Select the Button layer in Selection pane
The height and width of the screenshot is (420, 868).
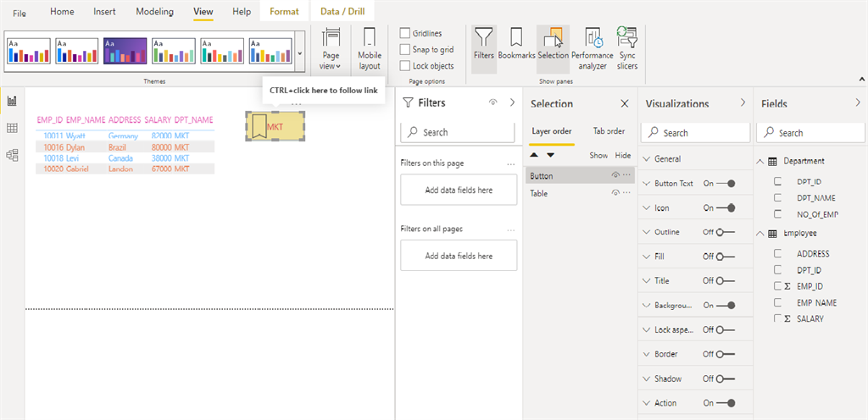pyautogui.click(x=580, y=176)
